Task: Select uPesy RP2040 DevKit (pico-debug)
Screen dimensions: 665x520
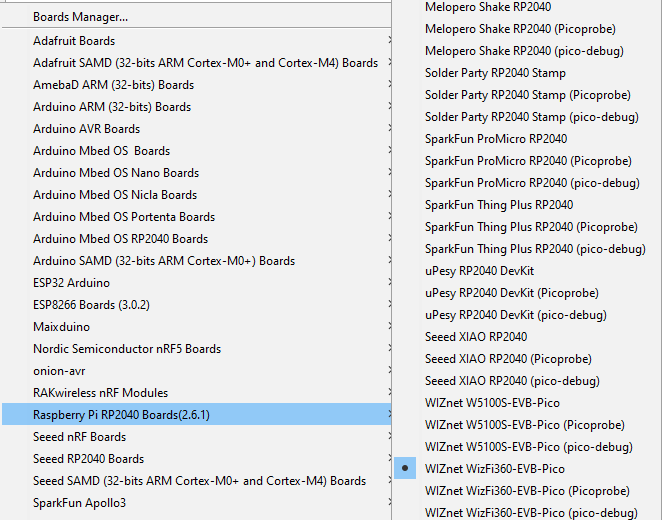Action: pos(527,315)
